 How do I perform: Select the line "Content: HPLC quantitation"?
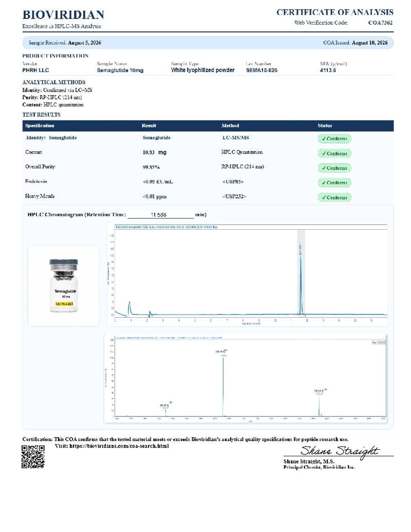(x=53, y=105)
